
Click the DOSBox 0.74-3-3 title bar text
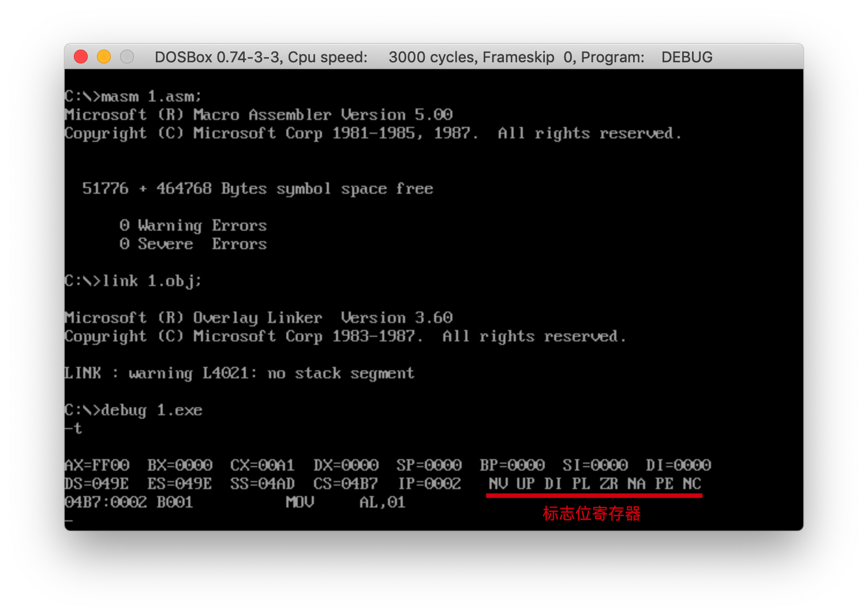click(x=433, y=57)
